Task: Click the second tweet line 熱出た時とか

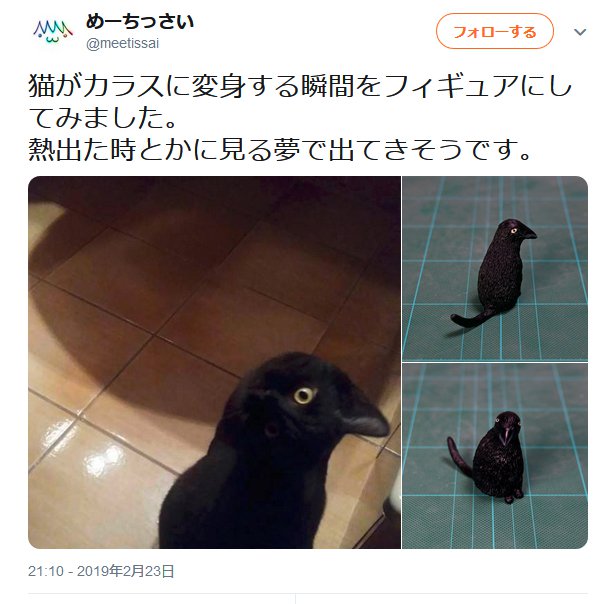Action: click(x=279, y=150)
